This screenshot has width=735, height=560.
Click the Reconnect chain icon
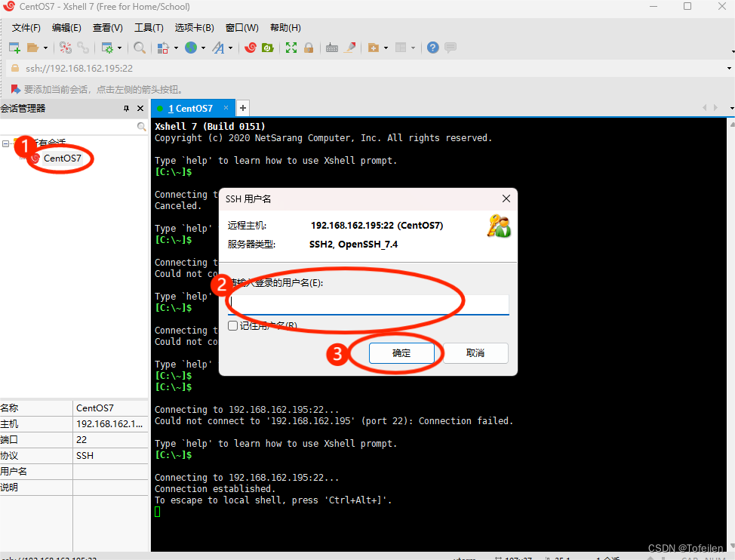(83, 48)
